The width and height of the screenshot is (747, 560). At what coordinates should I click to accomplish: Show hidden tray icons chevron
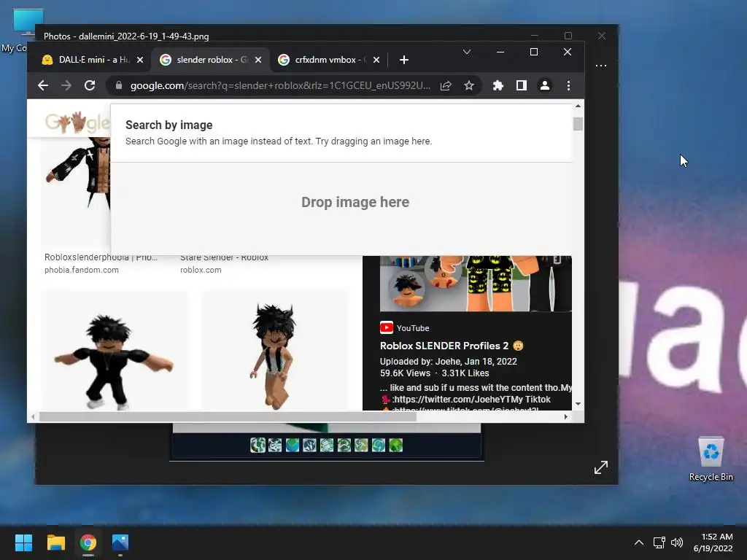click(639, 542)
